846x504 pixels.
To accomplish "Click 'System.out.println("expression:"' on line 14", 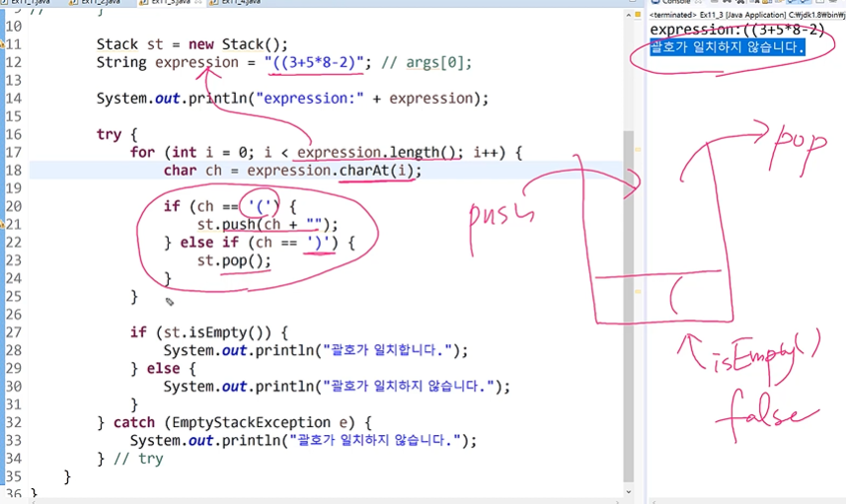I will (230, 99).
